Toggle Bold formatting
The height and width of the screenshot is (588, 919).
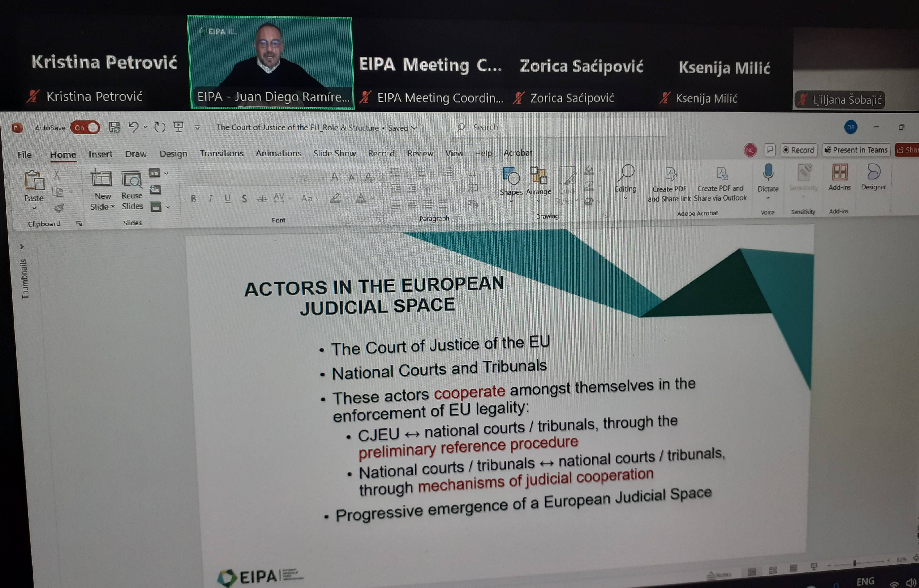[x=194, y=199]
